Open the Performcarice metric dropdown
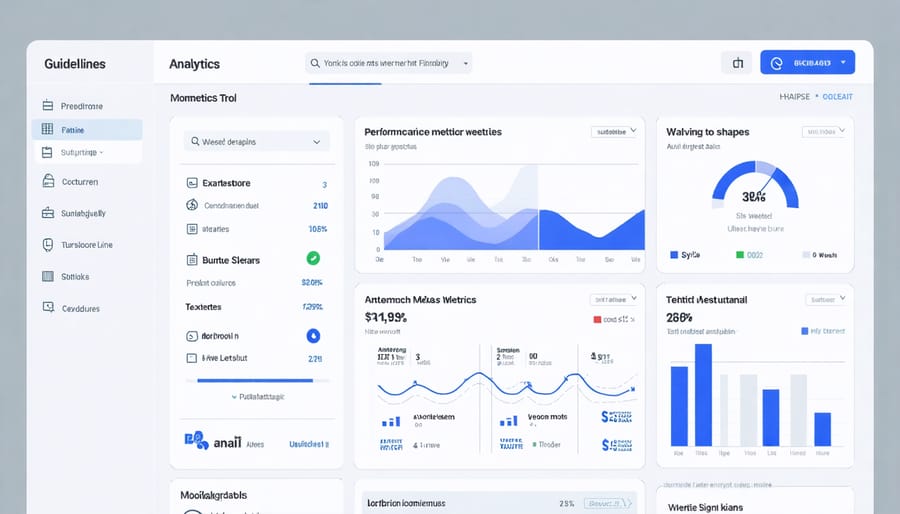 coord(614,132)
